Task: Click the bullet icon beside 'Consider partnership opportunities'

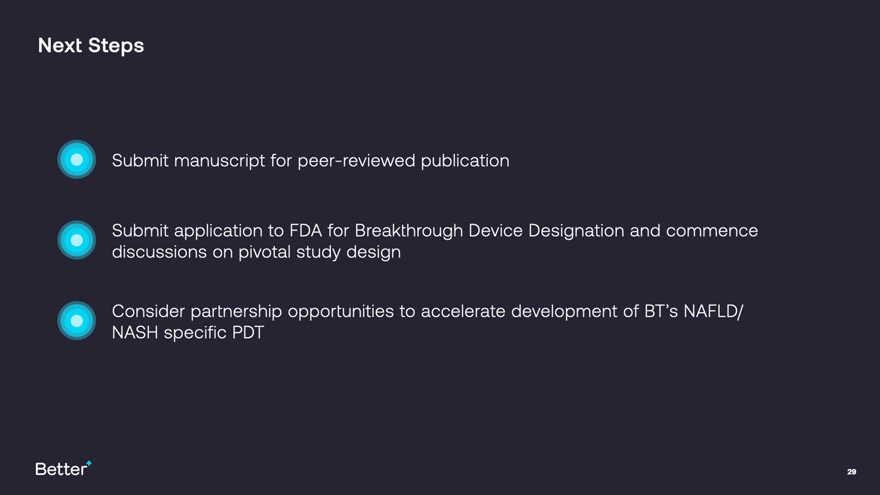Action: (x=77, y=320)
